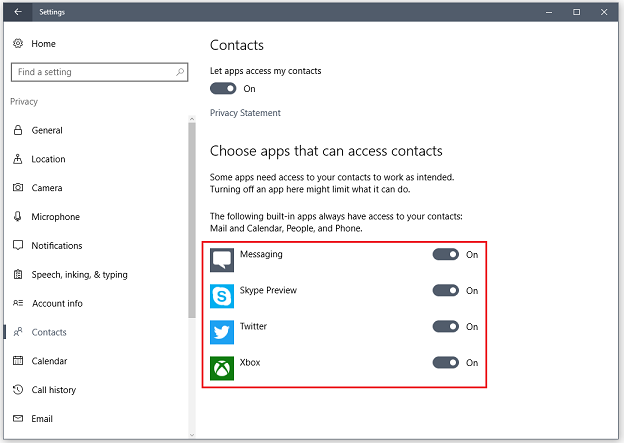Click the Camera icon in sidebar
This screenshot has width=624, height=443.
click(x=18, y=188)
